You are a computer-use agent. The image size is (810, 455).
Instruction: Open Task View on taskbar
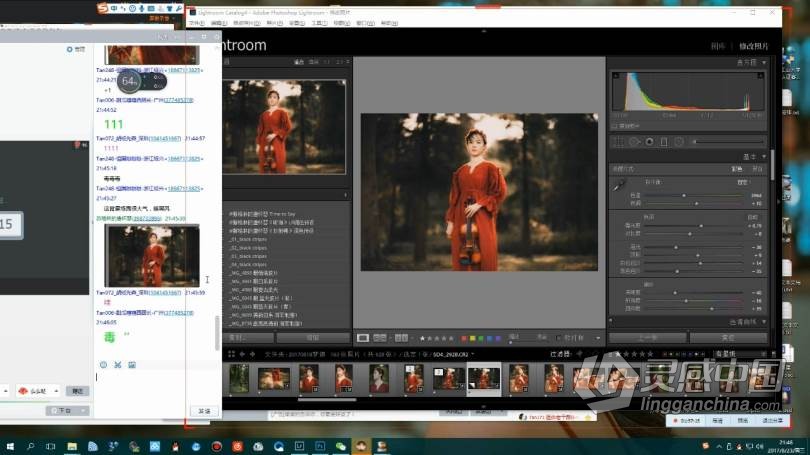[x=51, y=446]
